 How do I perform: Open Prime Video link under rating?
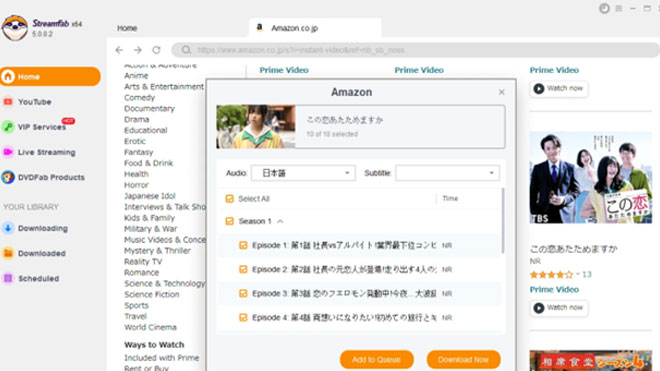pyautogui.click(x=554, y=289)
